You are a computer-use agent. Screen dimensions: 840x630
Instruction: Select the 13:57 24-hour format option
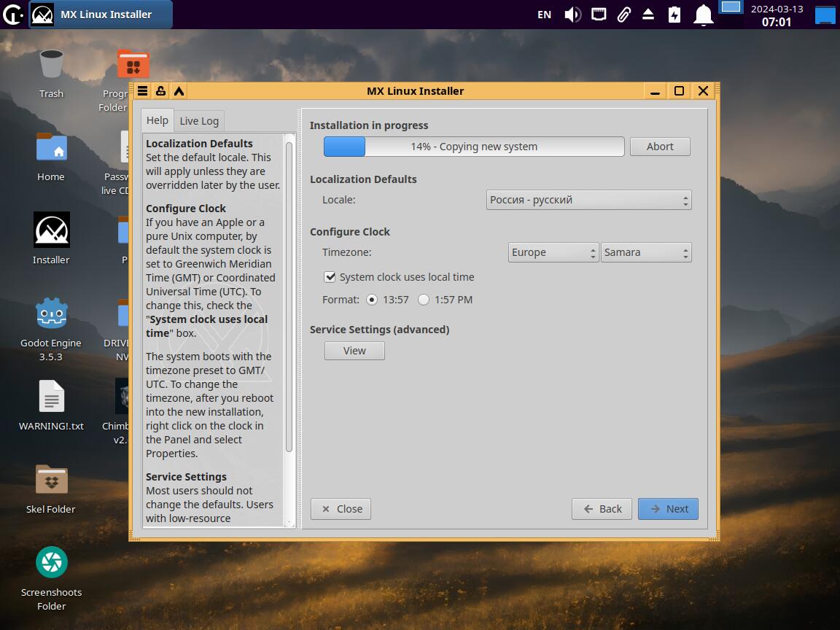tap(372, 300)
